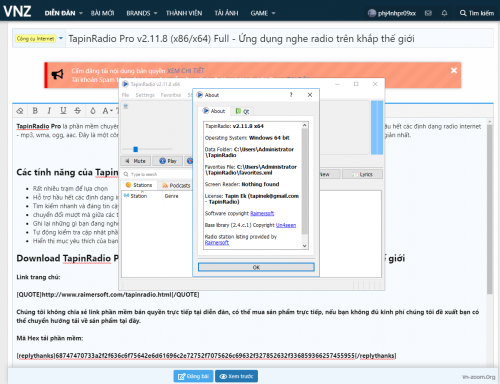Open the File menu in TapinRadio
Viewport: 500px width, 384px height.
coord(125,95)
